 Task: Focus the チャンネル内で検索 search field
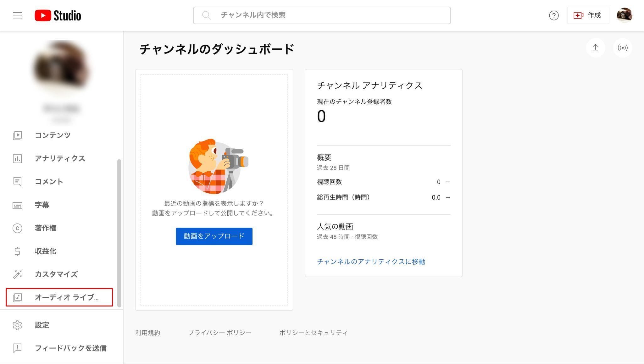(322, 15)
